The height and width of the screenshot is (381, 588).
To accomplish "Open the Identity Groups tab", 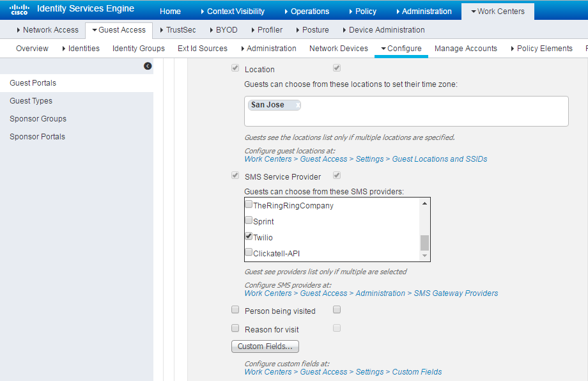I will click(x=139, y=49).
